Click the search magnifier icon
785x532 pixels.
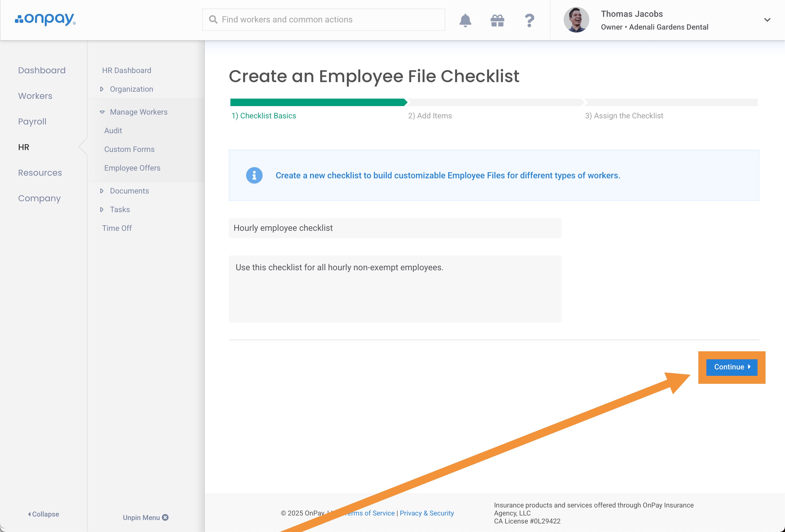[213, 19]
